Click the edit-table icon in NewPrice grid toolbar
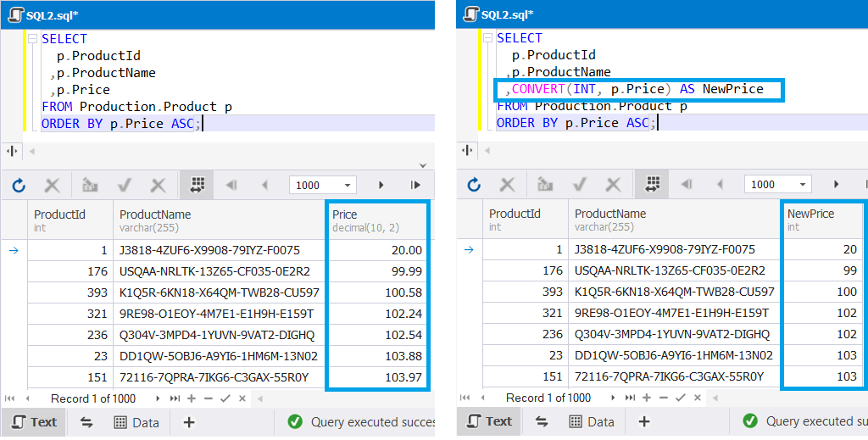This screenshot has height=440, width=868. click(545, 184)
